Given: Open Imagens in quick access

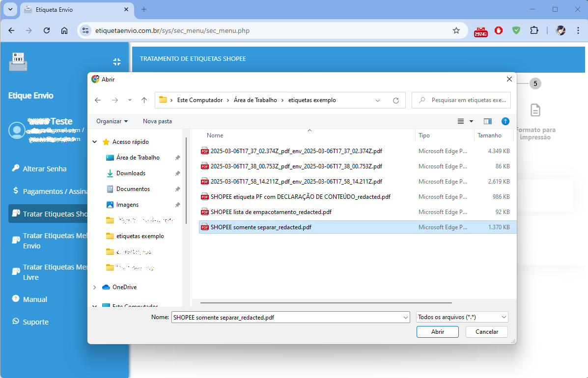Looking at the screenshot, I should [127, 205].
